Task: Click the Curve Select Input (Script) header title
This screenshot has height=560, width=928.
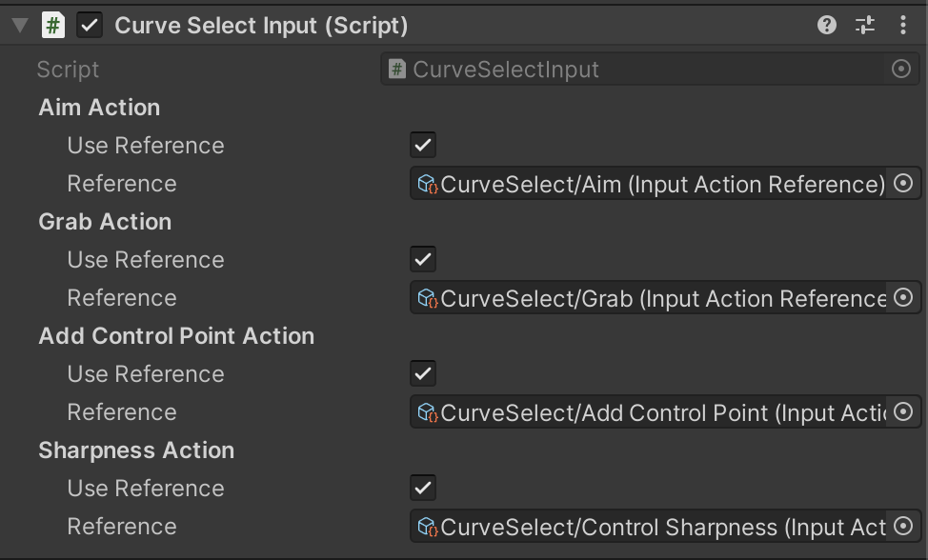Action: point(261,26)
